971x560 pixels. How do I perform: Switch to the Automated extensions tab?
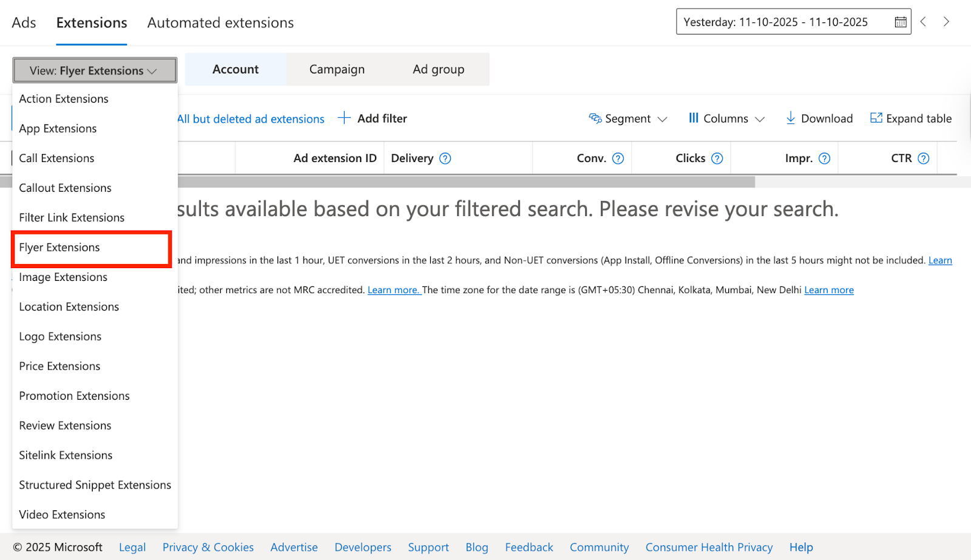pos(220,23)
